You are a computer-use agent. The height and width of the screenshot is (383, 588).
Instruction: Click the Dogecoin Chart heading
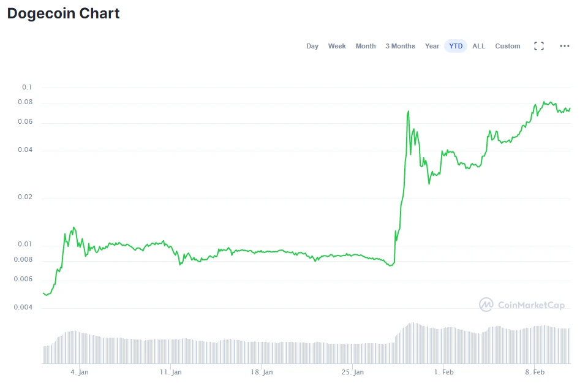point(63,13)
